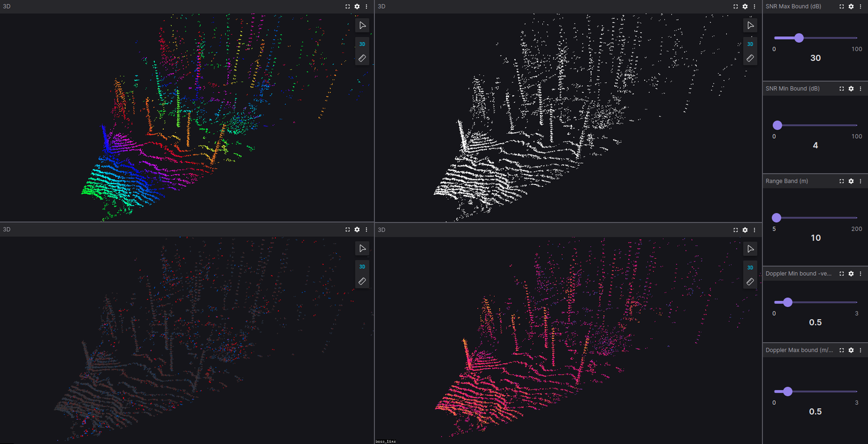Click the value 4 under SNR Min slider

(816, 145)
